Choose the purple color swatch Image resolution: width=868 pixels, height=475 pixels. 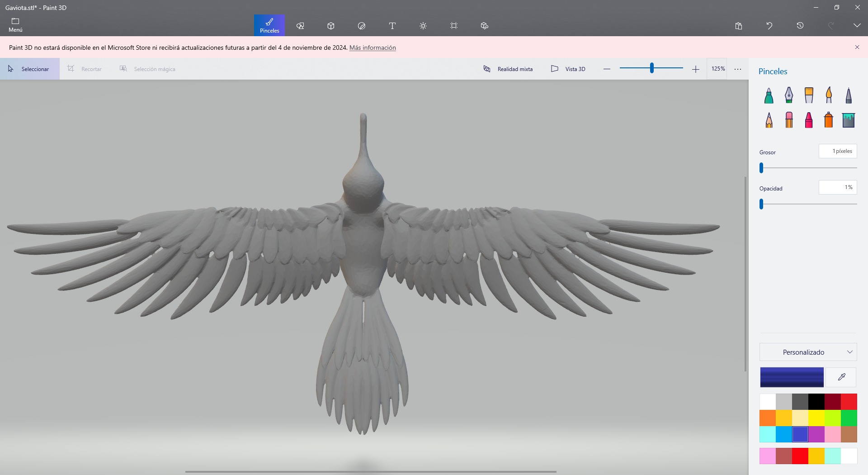pos(816,434)
